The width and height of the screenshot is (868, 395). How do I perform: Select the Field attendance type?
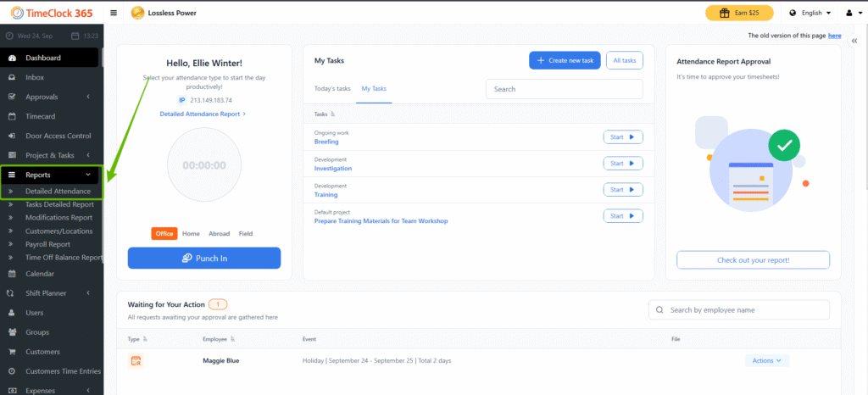(x=245, y=233)
